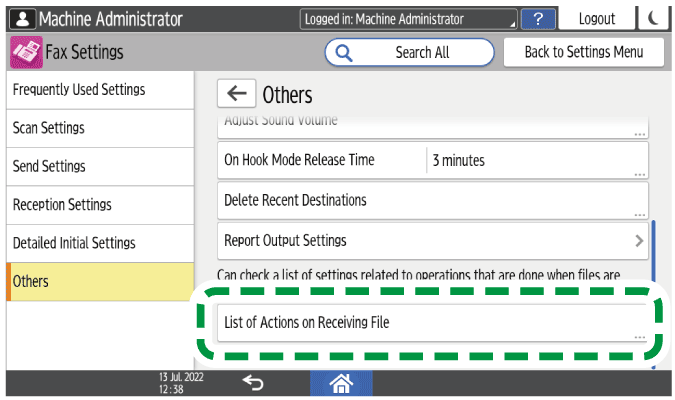Image resolution: width=675 pixels, height=400 pixels.
Task: Open Send Settings in sidebar
Action: [x=100, y=166]
